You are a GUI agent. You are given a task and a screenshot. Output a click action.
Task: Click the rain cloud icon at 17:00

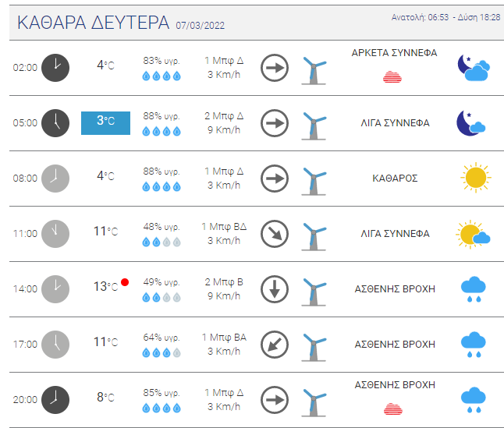pos(474,344)
